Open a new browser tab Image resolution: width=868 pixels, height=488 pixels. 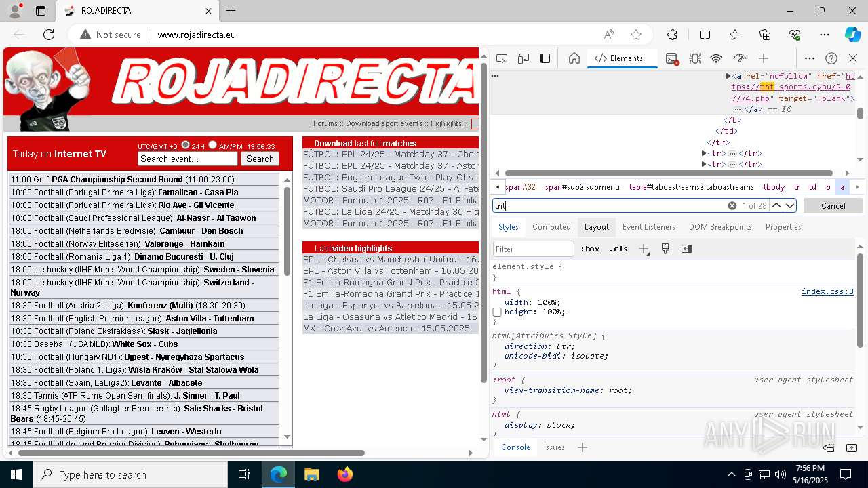pyautogui.click(x=231, y=11)
